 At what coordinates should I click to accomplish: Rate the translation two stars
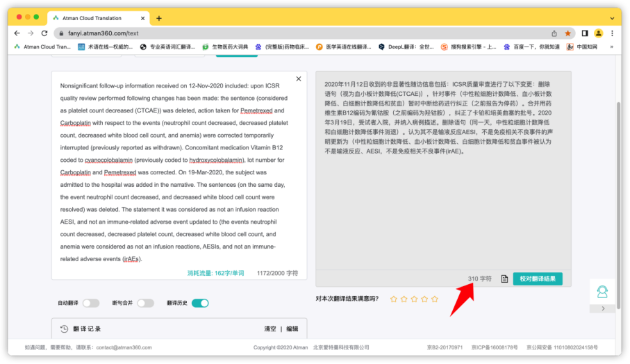tap(404, 299)
